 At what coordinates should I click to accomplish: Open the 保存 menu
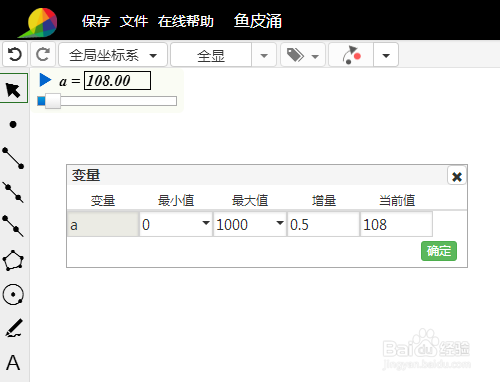click(96, 21)
